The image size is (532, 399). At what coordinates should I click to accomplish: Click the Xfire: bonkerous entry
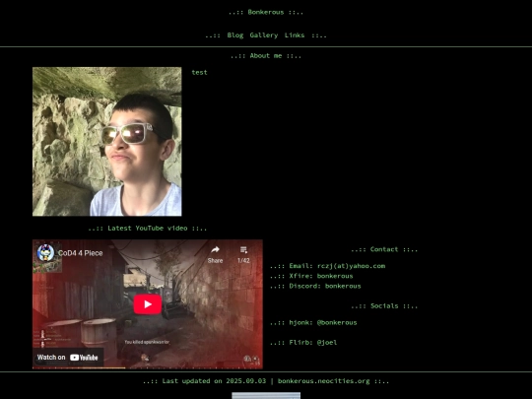click(321, 276)
